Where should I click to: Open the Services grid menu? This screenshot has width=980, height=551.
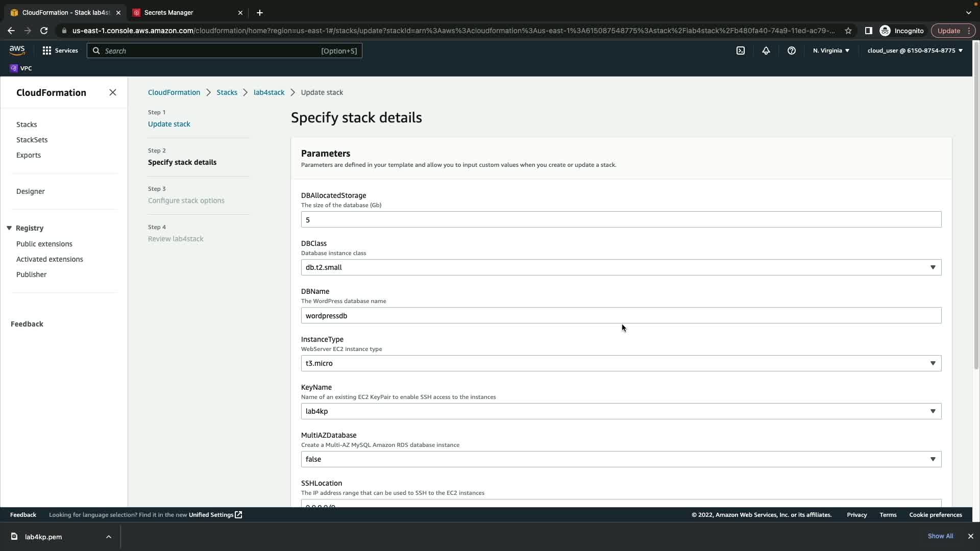(x=60, y=51)
